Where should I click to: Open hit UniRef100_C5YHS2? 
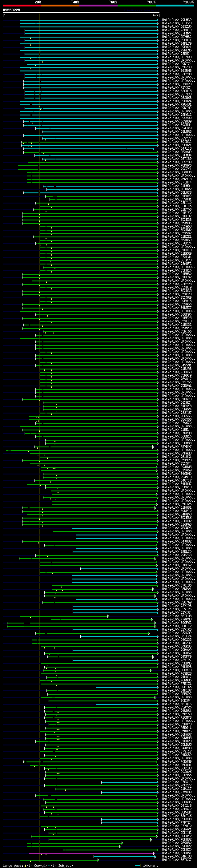pyautogui.click(x=177, y=37)
